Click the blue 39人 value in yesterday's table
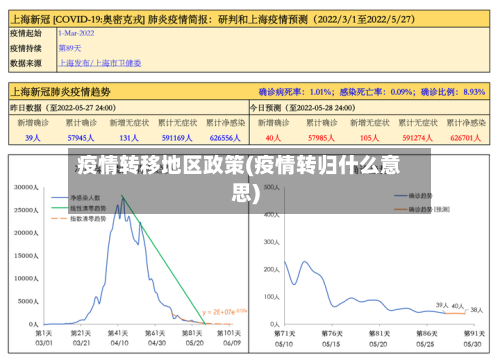The image size is (500, 362). coord(33,138)
